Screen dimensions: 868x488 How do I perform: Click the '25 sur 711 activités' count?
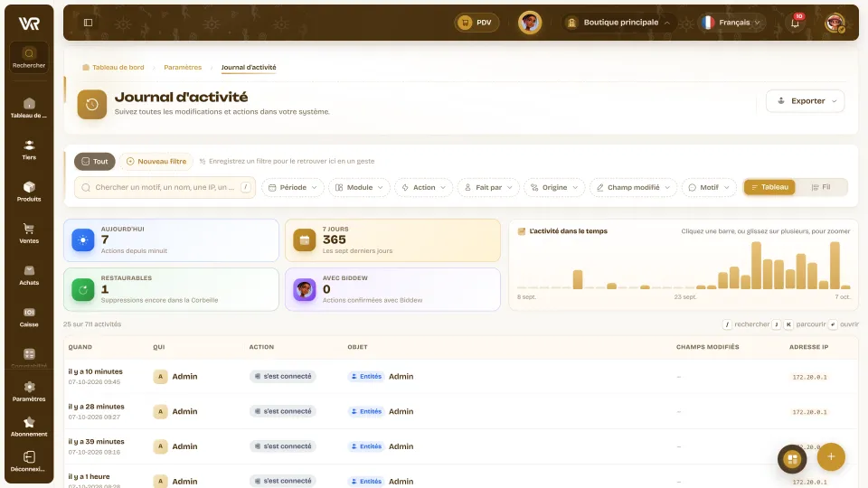point(92,324)
